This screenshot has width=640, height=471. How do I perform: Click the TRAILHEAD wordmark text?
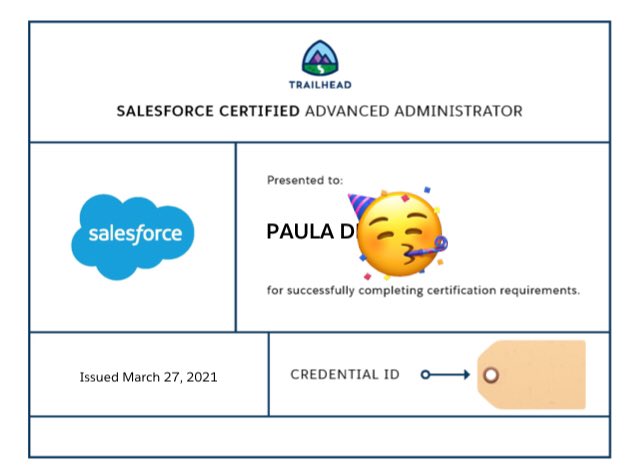[320, 85]
